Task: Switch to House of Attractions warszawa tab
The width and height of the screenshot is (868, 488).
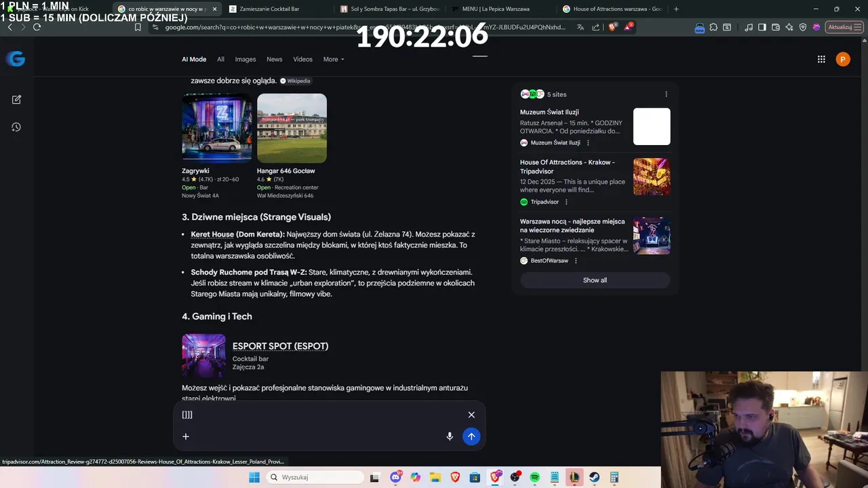Action: [x=612, y=9]
